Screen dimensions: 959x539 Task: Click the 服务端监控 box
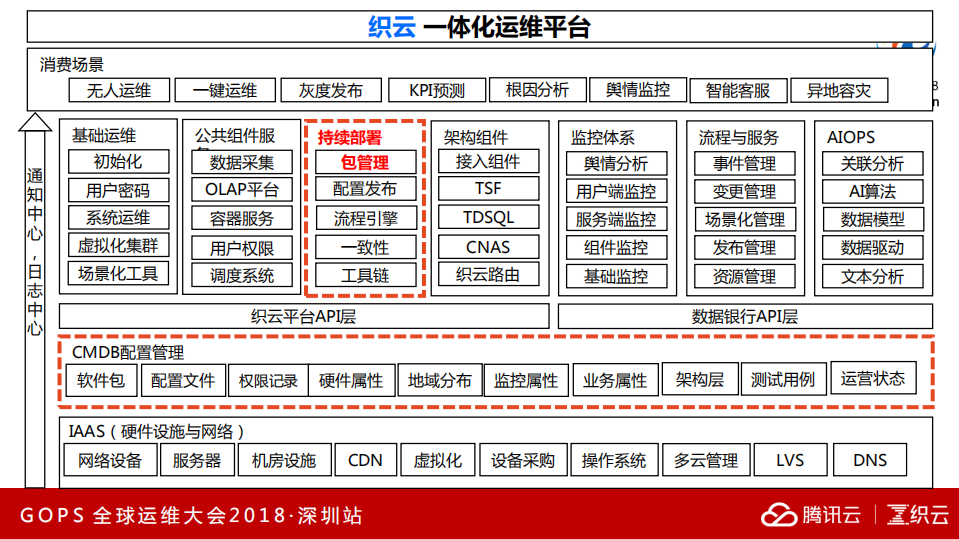pyautogui.click(x=616, y=219)
